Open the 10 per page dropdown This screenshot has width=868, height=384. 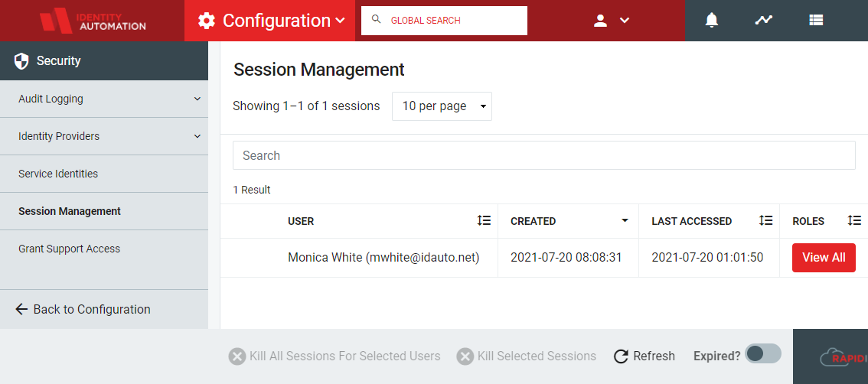coord(442,106)
